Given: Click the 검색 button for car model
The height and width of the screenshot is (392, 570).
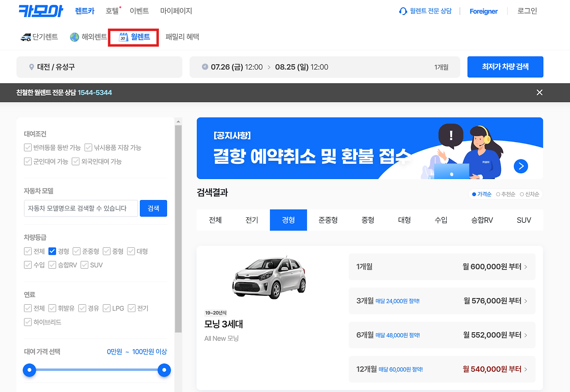Looking at the screenshot, I should coord(154,208).
